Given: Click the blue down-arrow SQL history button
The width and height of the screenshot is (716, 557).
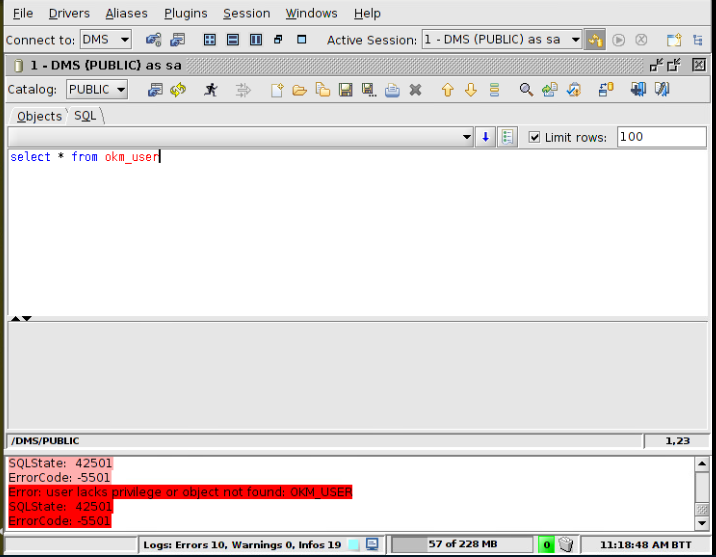Looking at the screenshot, I should click(x=486, y=137).
